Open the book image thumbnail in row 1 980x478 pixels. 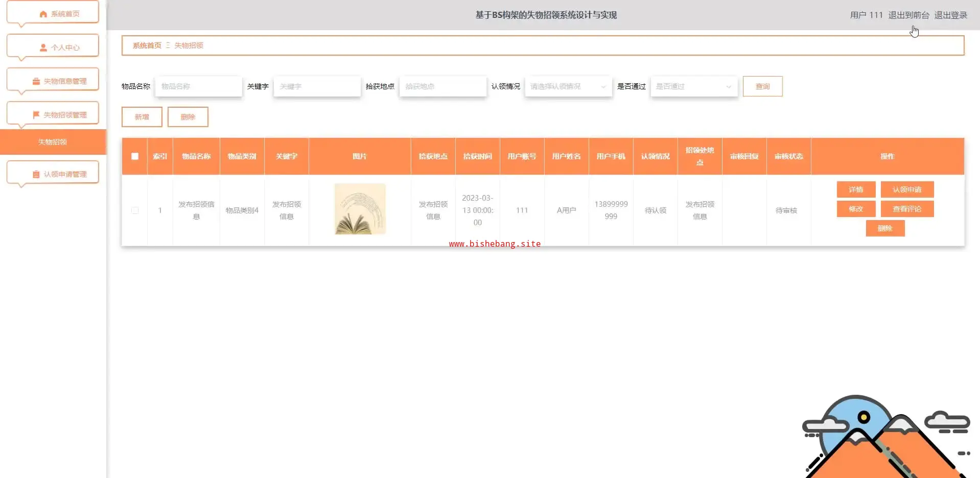point(360,209)
